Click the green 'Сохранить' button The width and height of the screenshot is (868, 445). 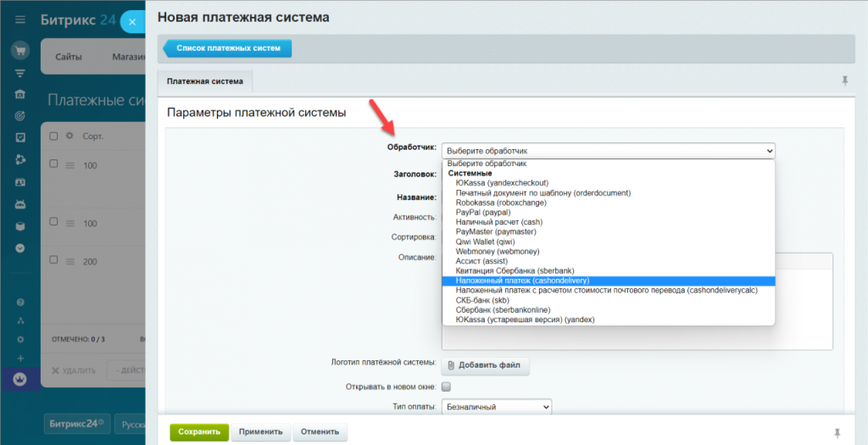199,431
